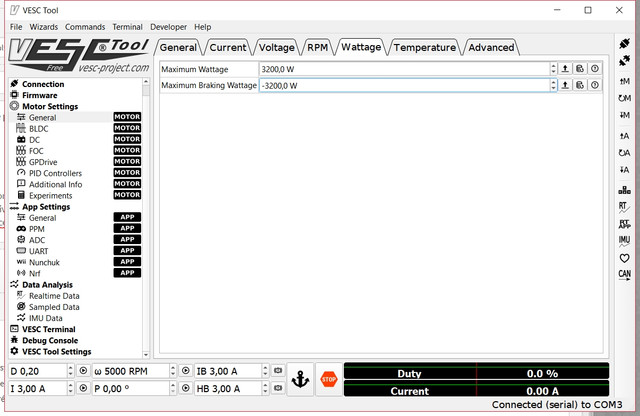Switch to the RPM tab
The image size is (640, 416).
pos(317,47)
